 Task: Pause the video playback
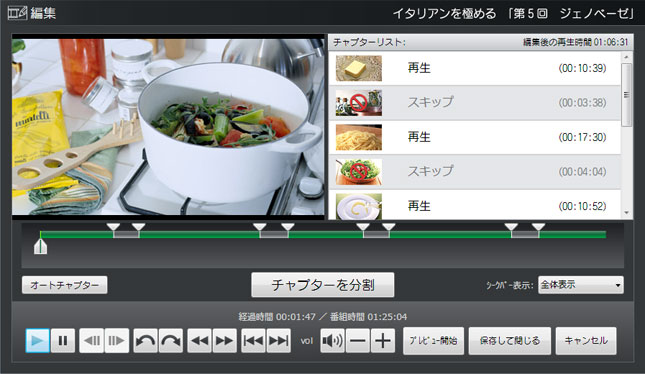point(63,341)
